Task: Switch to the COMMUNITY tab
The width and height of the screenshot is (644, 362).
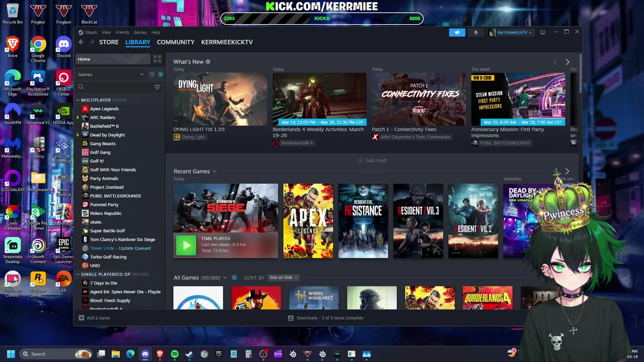Action: coord(176,42)
